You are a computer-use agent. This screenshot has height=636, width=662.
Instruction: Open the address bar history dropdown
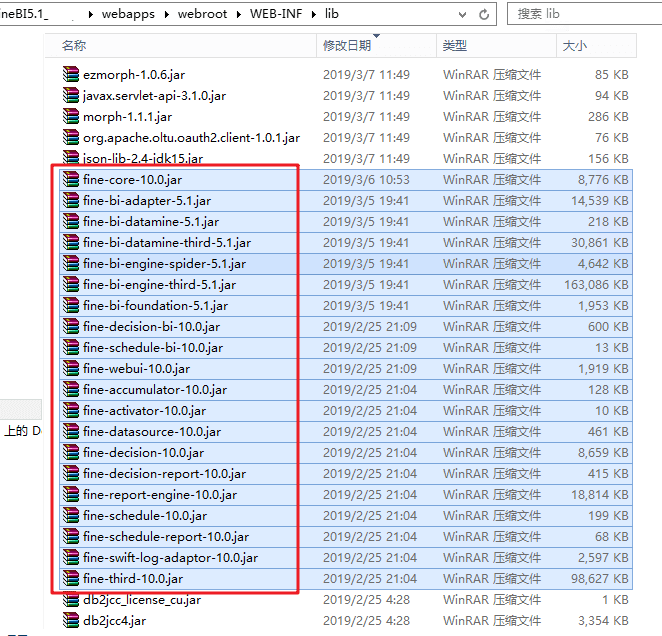tap(462, 15)
